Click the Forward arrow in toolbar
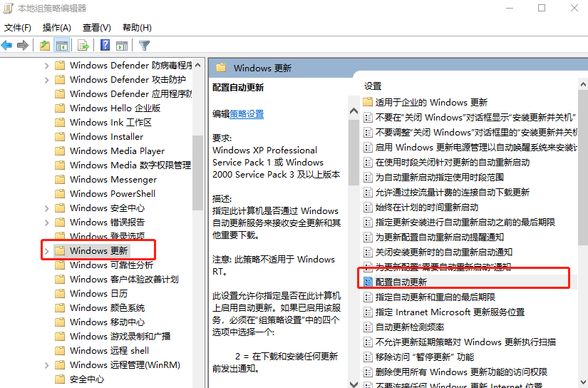 point(23,46)
